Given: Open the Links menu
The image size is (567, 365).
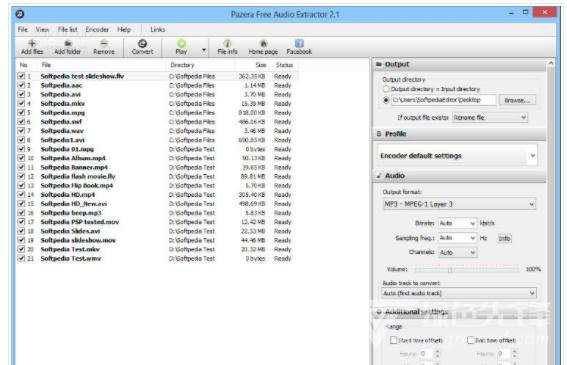Looking at the screenshot, I should pyautogui.click(x=158, y=30).
